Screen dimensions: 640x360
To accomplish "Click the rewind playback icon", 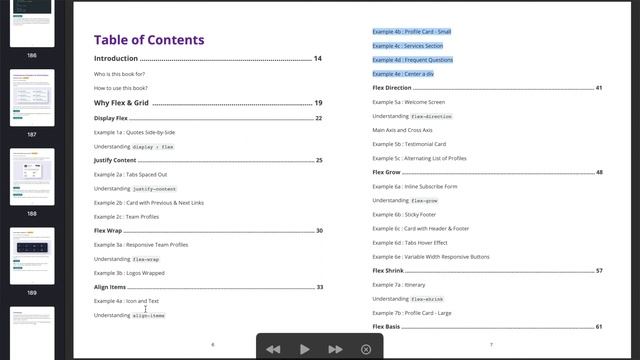I will tap(273, 349).
